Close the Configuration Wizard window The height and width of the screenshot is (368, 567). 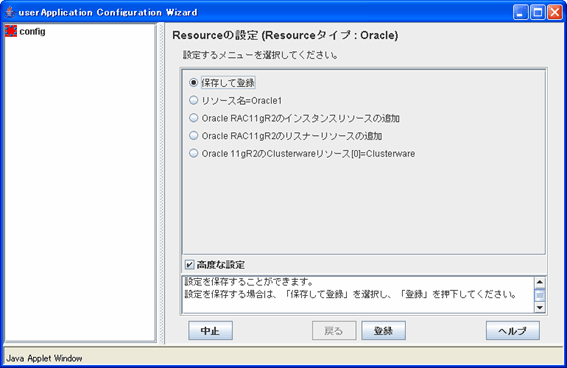(x=555, y=13)
